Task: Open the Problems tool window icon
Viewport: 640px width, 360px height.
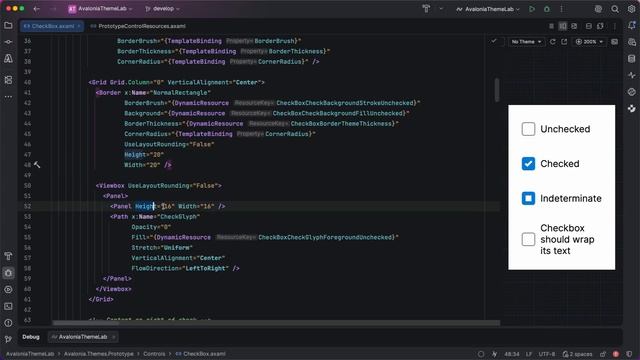Action: coord(8,323)
